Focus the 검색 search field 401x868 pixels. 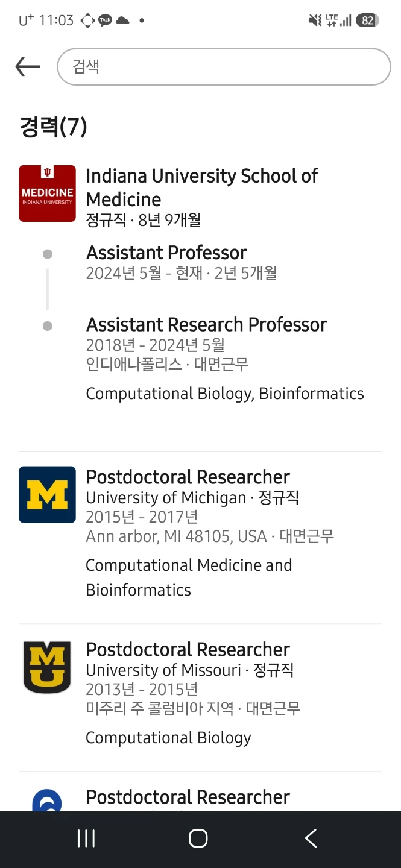pyautogui.click(x=224, y=67)
